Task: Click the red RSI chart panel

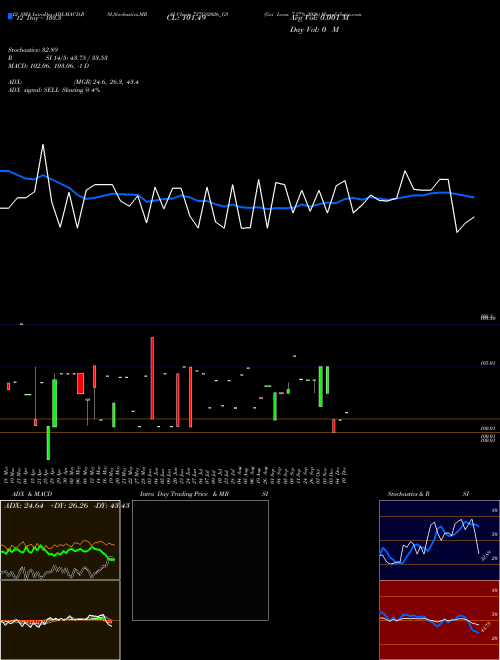Action: click(439, 620)
